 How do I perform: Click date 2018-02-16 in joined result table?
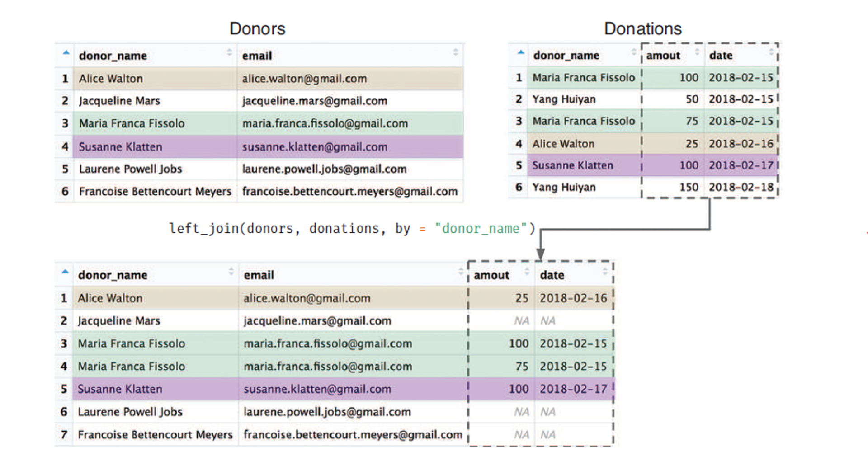coord(573,298)
